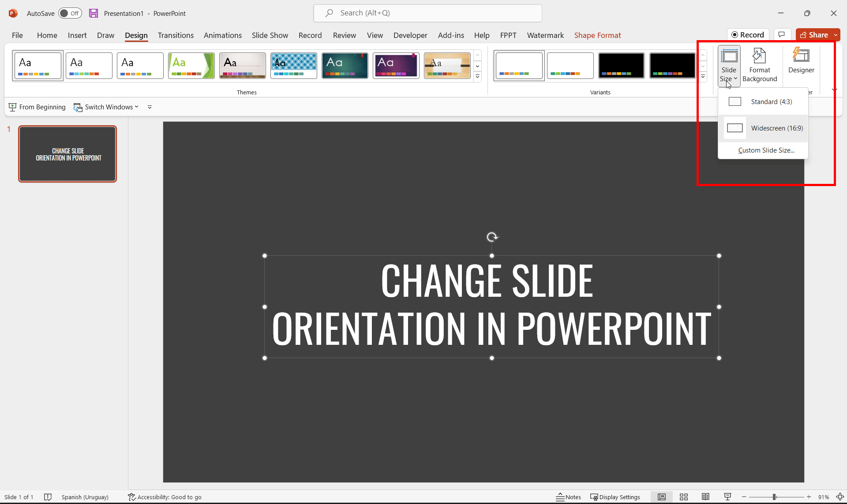Open the Animations menu tab
The image size is (847, 504).
click(223, 35)
